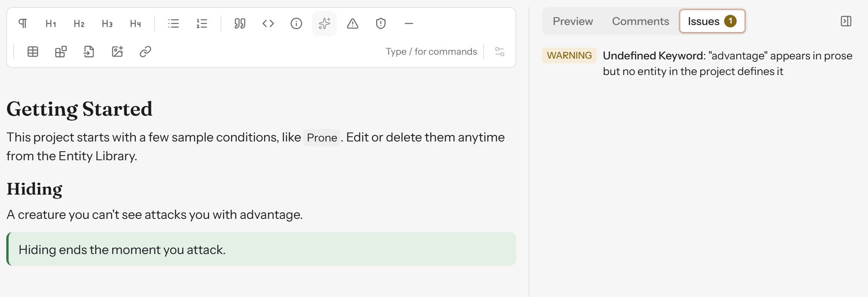Click the WARNING badge

(x=569, y=55)
